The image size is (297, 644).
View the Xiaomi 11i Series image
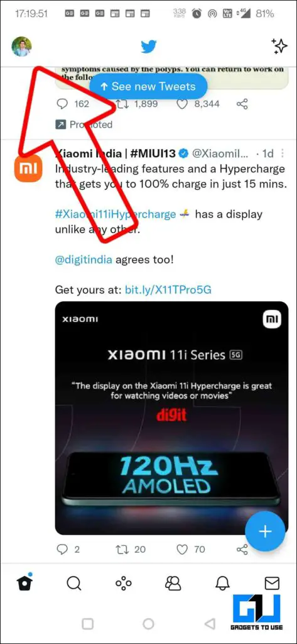pyautogui.click(x=171, y=418)
